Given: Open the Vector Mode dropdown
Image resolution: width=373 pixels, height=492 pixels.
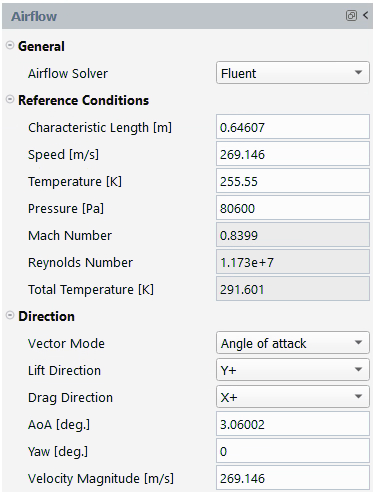Looking at the screenshot, I should (x=293, y=343).
